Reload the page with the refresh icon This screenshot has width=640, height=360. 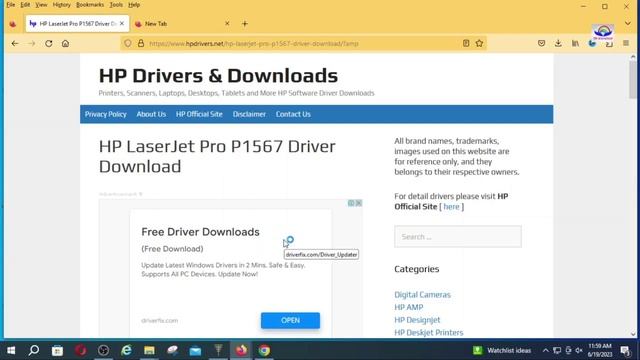[49, 43]
